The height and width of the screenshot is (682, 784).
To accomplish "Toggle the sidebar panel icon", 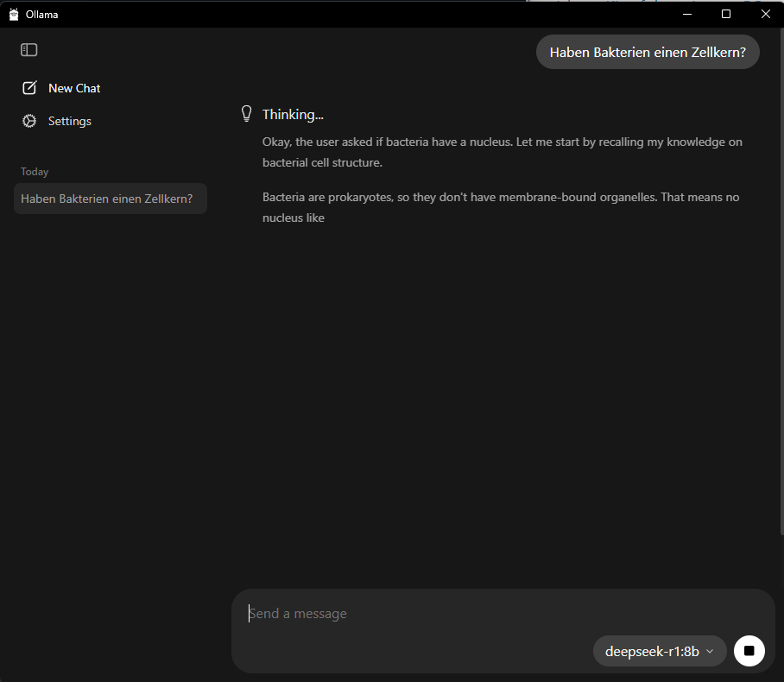I will coord(29,50).
